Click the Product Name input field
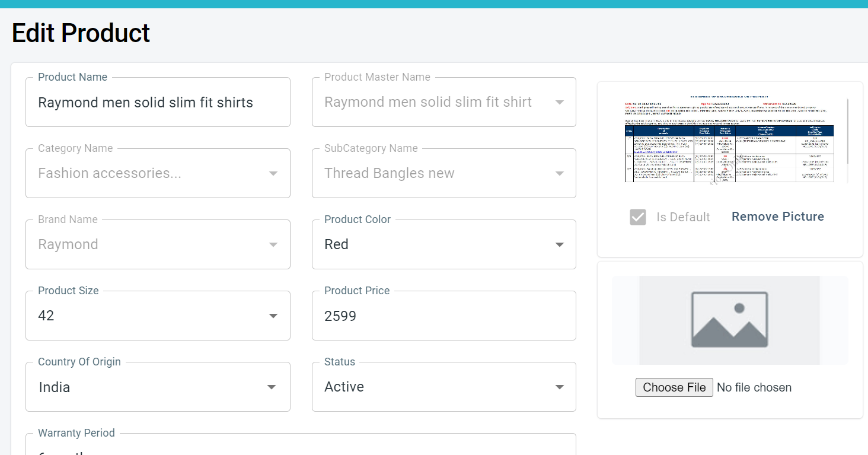Screen dimensions: 868x455 158,102
